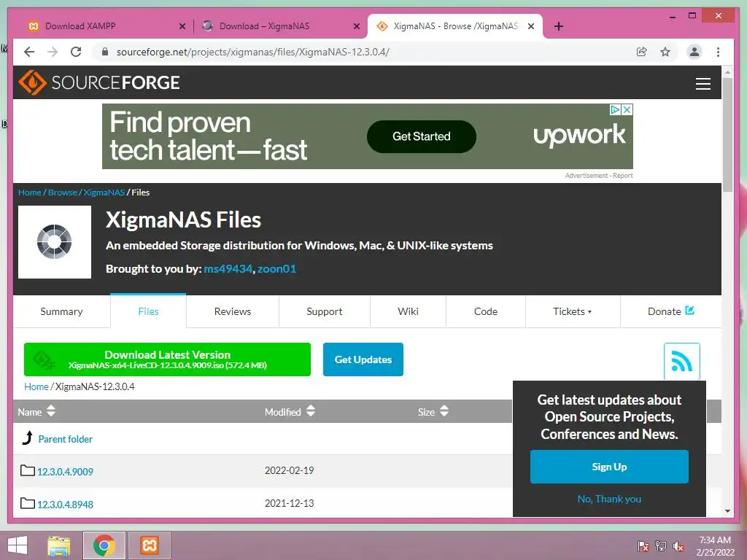Click the Chrome icon in the taskbar
The height and width of the screenshot is (560, 747).
coord(104,545)
